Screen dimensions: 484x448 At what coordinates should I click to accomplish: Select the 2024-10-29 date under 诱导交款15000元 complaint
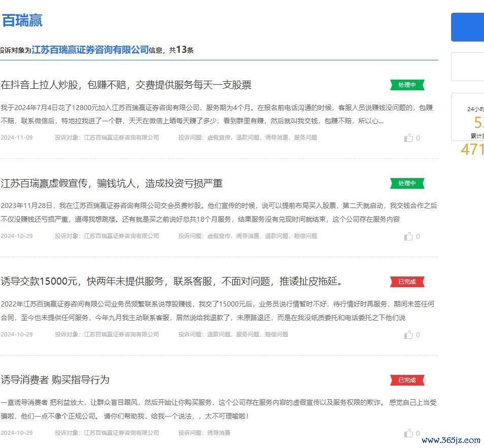pos(17,335)
